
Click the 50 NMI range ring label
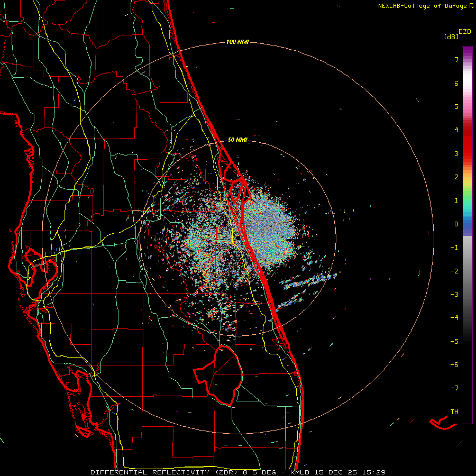click(x=237, y=140)
